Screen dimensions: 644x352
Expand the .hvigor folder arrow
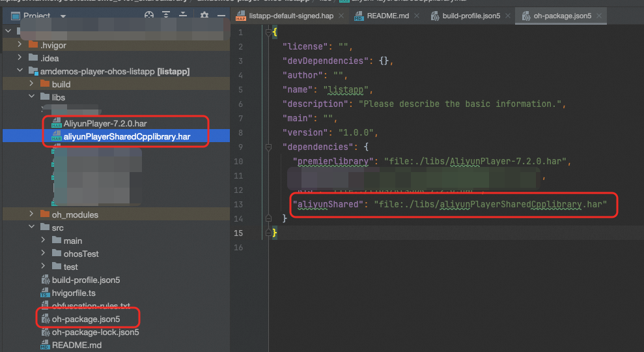tap(20, 44)
